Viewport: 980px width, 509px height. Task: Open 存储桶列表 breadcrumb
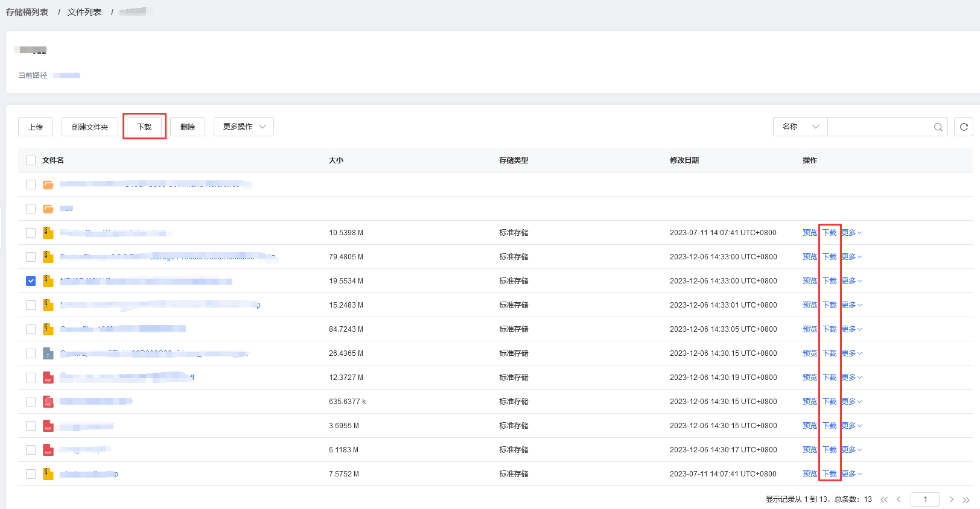(27, 12)
